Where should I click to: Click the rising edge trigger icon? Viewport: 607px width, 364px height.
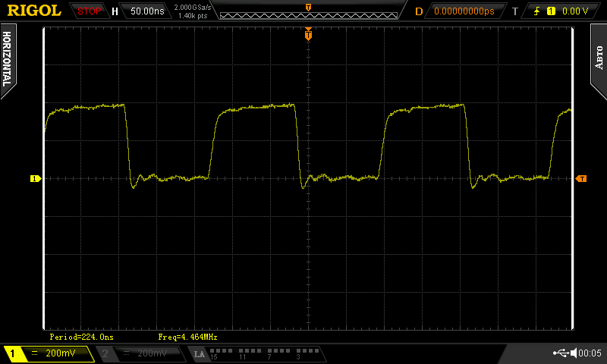tap(539, 11)
